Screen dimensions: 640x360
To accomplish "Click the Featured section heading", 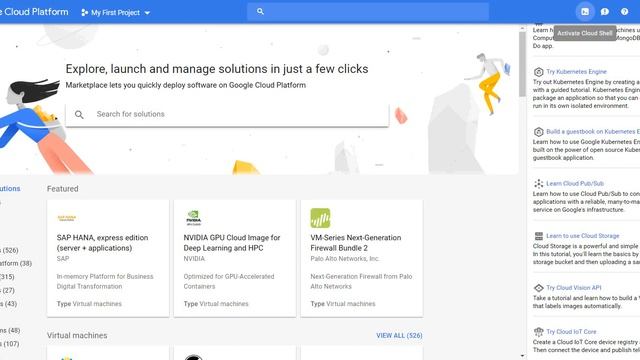I will coord(62,189).
